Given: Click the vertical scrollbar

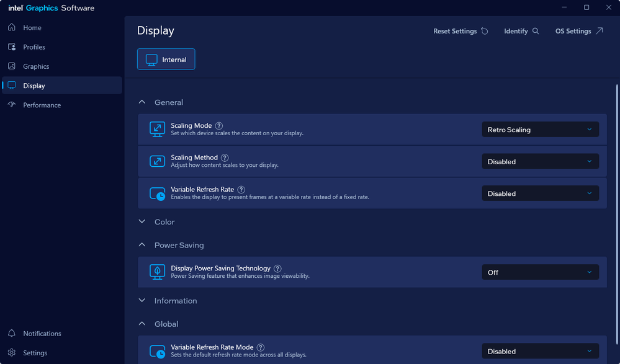Looking at the screenshot, I should 617,213.
